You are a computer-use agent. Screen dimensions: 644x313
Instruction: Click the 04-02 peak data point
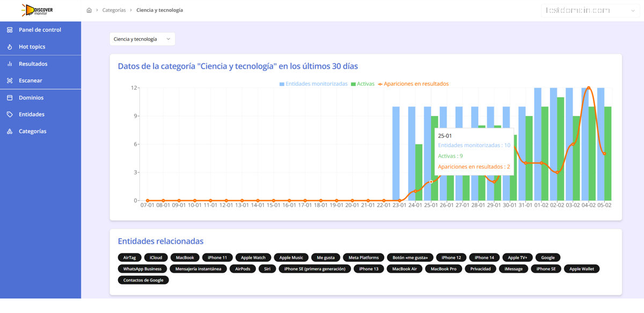[x=589, y=88]
